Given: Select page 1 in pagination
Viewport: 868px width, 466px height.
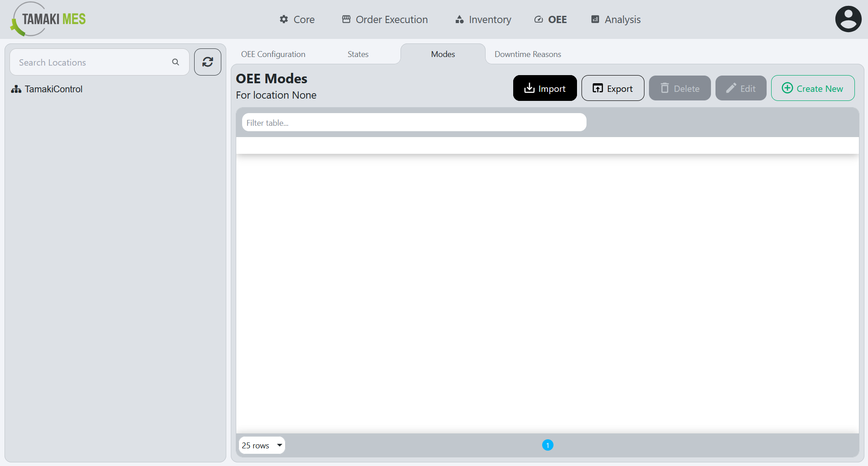Looking at the screenshot, I should click(x=548, y=445).
